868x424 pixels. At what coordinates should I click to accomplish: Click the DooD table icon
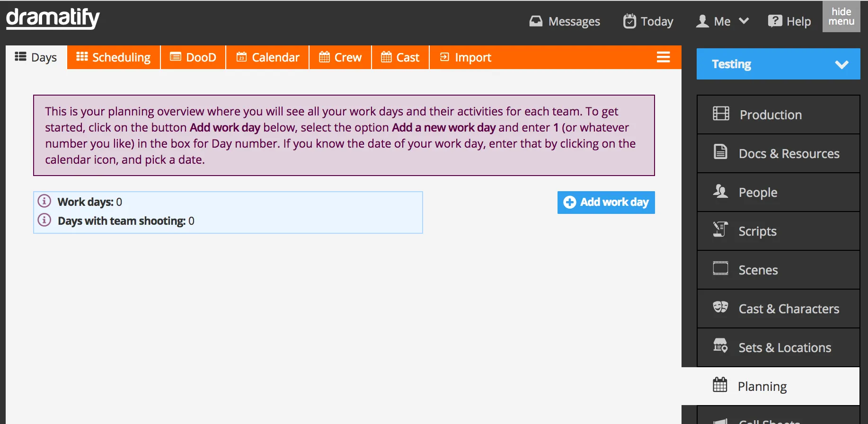click(x=176, y=57)
